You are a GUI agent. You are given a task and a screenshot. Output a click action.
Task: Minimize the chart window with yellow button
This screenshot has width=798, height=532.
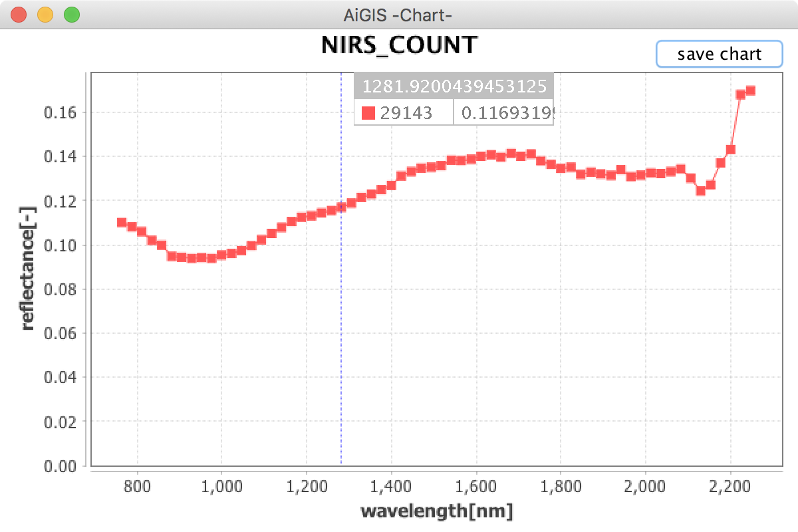click(45, 15)
